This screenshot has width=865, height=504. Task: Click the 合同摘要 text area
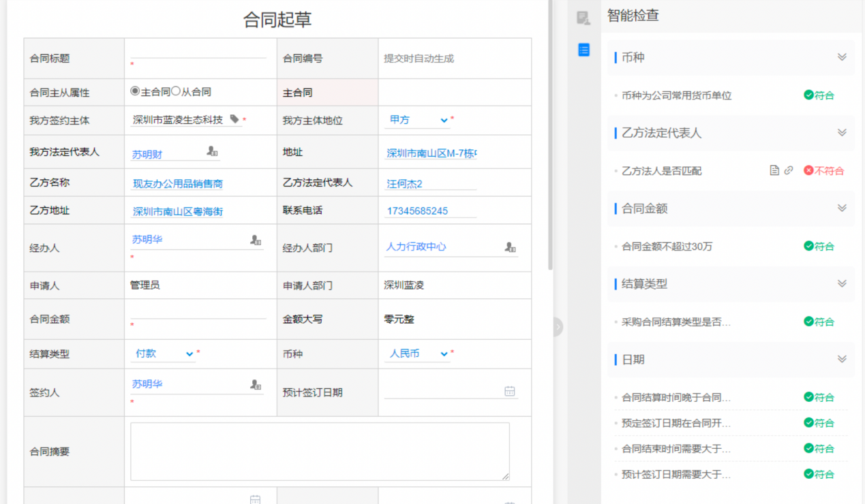320,452
